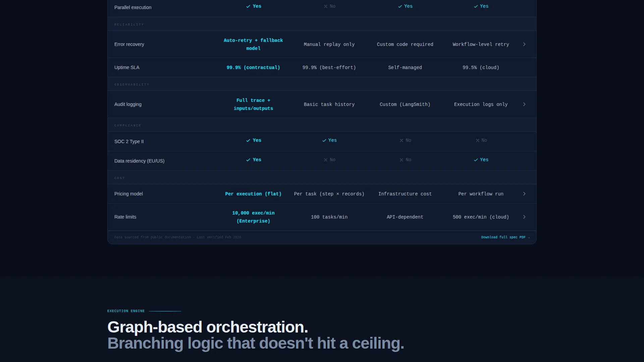Open the Download full spec PDF link

pyautogui.click(x=505, y=237)
